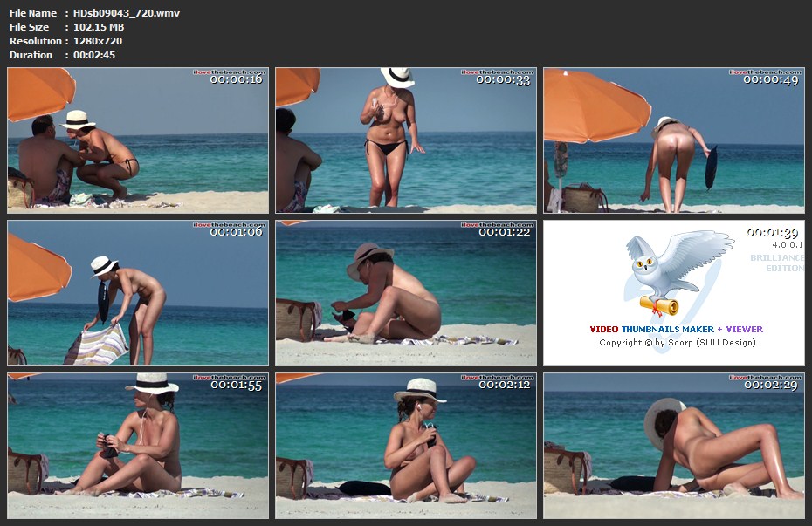Screen dimensions: 812x526
Task: Click the orange umbrella in the 00:00:49 frame
Action: click(x=594, y=103)
